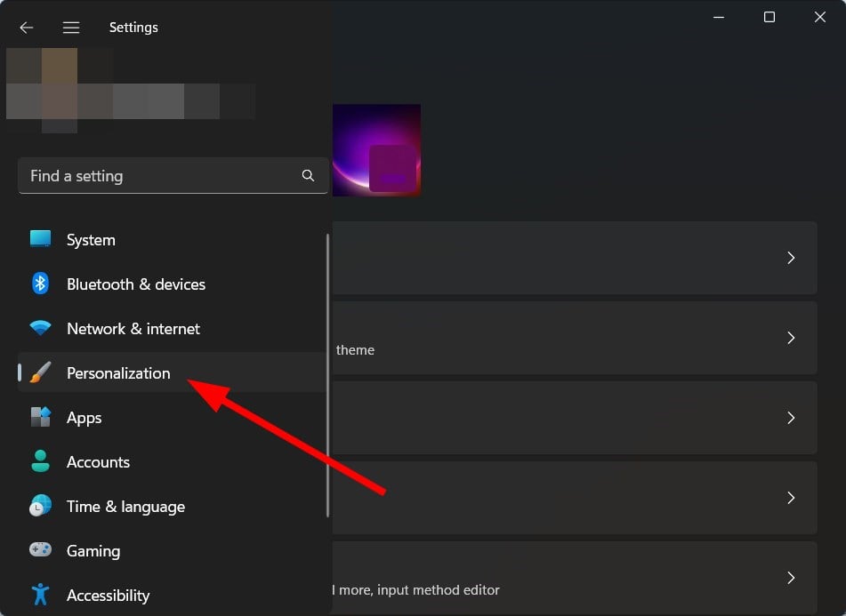846x616 pixels.
Task: Open Gaming settings
Action: click(x=172, y=551)
